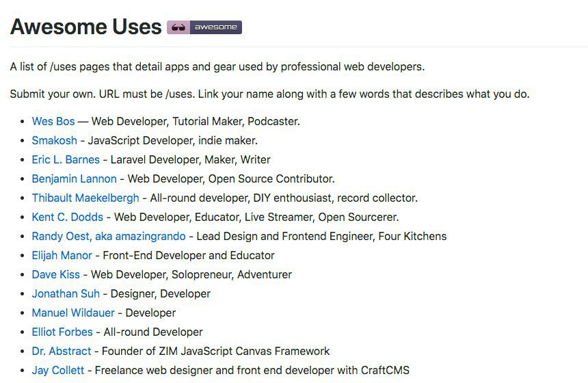Viewport: 588px width, 383px height.
Task: Open the Wes Bos link
Action: point(53,121)
